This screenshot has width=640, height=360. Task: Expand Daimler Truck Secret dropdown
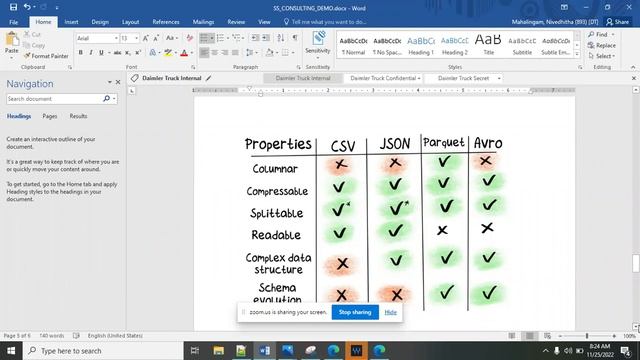499,78
